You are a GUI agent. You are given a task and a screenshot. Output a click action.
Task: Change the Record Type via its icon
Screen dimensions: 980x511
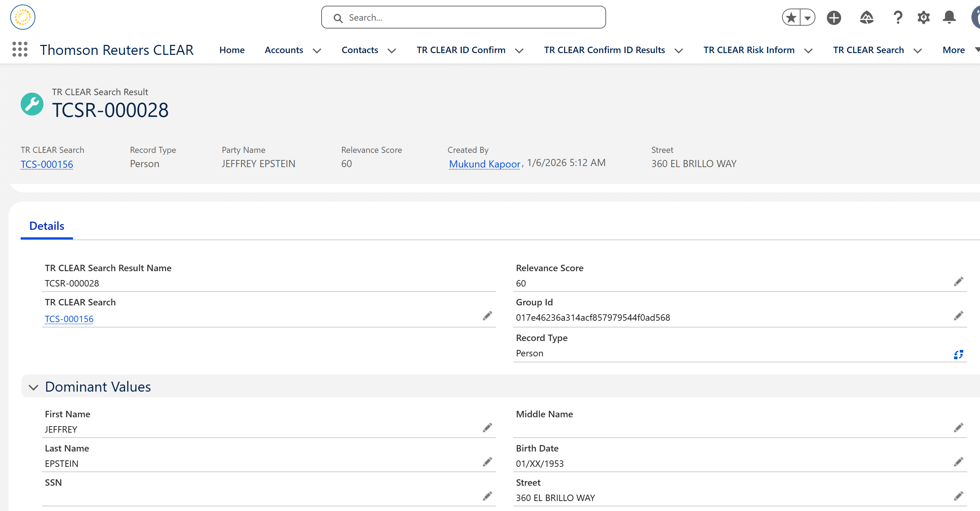pyautogui.click(x=958, y=355)
